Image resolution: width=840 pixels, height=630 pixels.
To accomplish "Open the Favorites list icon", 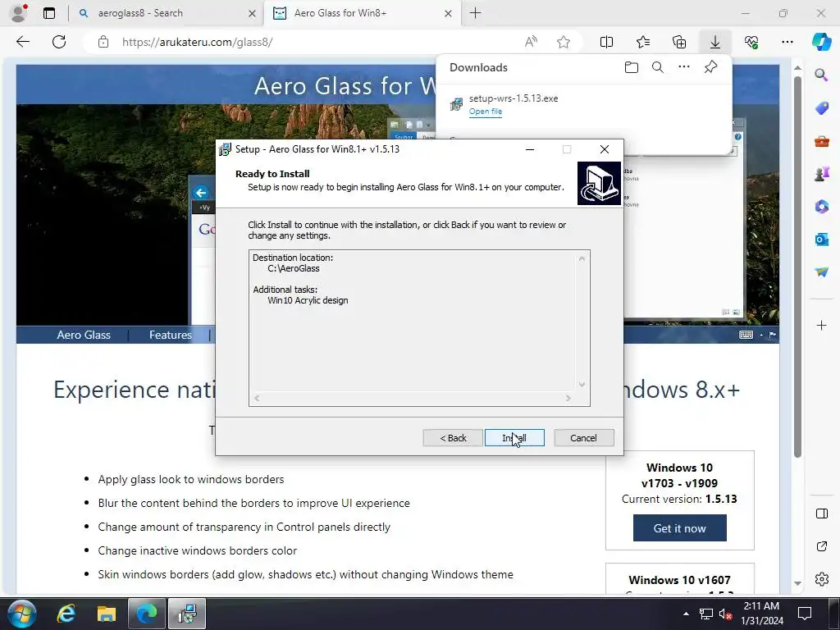I will pyautogui.click(x=643, y=42).
